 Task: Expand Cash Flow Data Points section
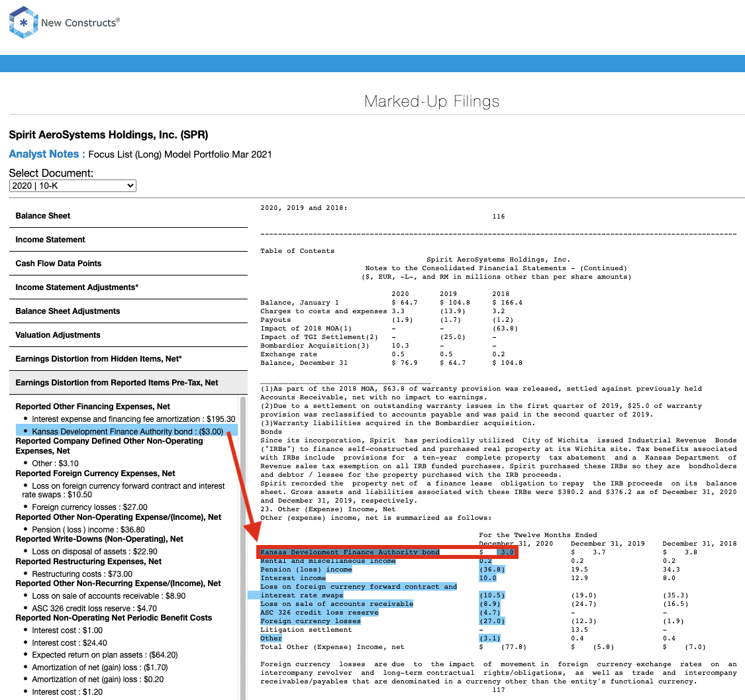click(x=128, y=264)
